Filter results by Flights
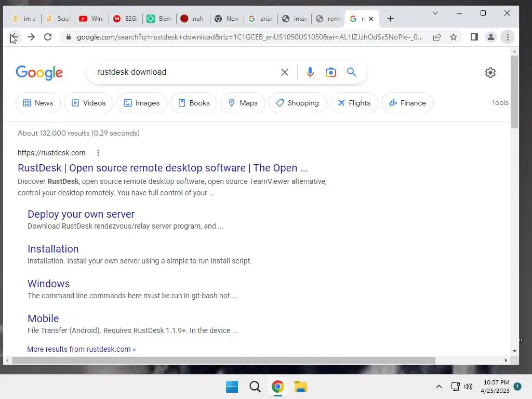The height and width of the screenshot is (399, 532). tap(354, 103)
